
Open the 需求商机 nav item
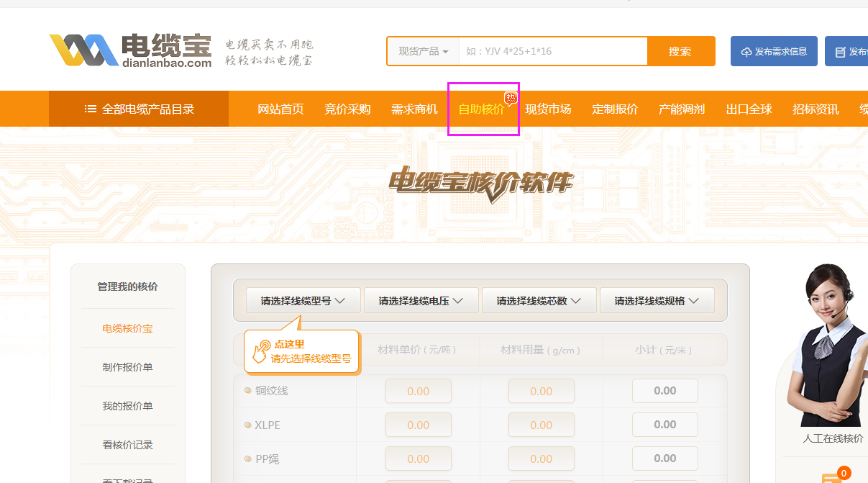pos(414,109)
